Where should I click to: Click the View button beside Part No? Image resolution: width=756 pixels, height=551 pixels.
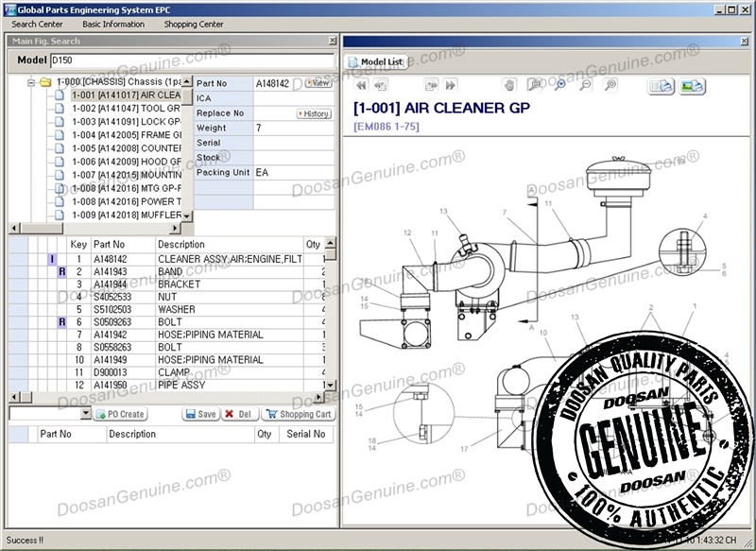pyautogui.click(x=318, y=83)
